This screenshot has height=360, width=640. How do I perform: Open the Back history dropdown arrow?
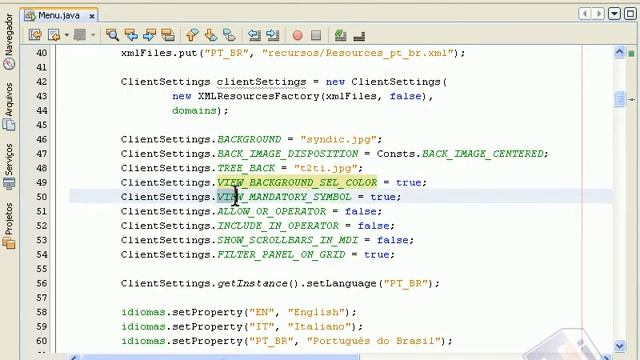coord(67,35)
